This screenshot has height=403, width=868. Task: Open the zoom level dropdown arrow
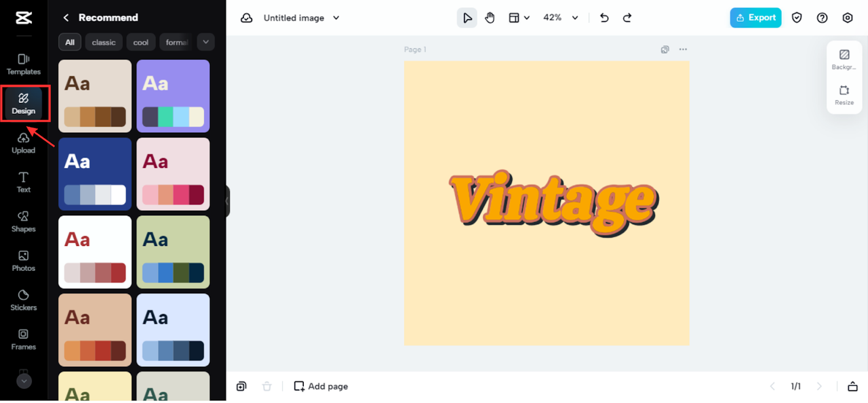(575, 18)
